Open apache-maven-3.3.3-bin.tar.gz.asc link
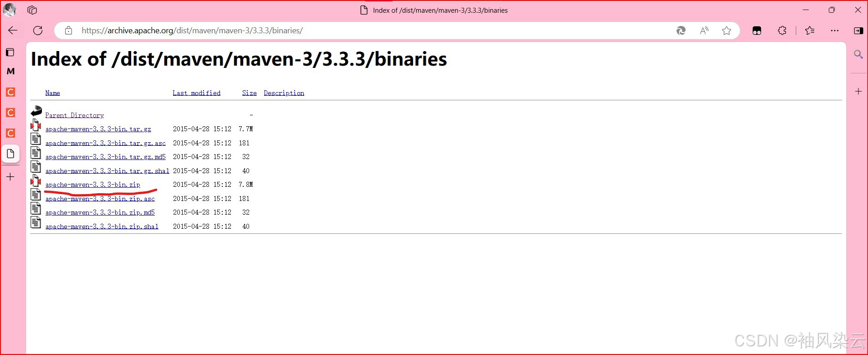Viewport: 868px width, 355px height. tap(105, 143)
